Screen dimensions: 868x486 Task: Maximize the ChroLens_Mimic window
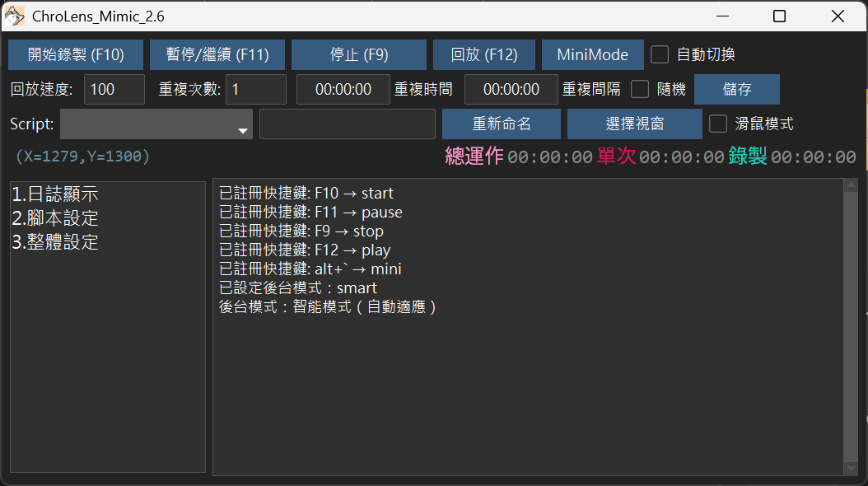click(x=779, y=16)
